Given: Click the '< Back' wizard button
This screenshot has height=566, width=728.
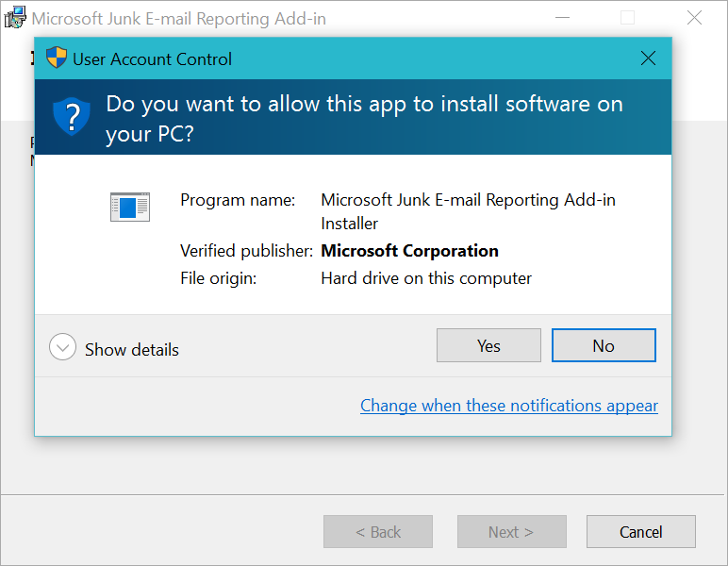Looking at the screenshot, I should click(x=378, y=532).
